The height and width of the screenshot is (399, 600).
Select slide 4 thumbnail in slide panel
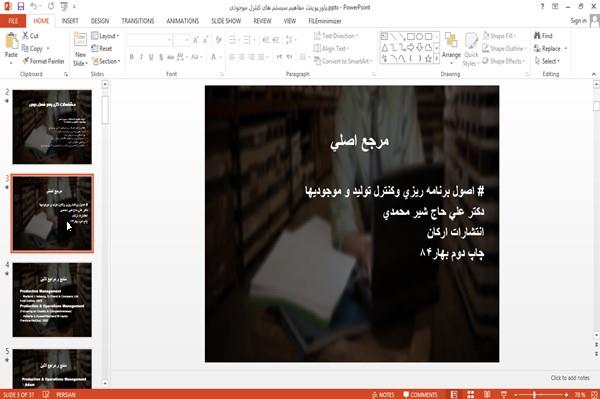pos(52,300)
